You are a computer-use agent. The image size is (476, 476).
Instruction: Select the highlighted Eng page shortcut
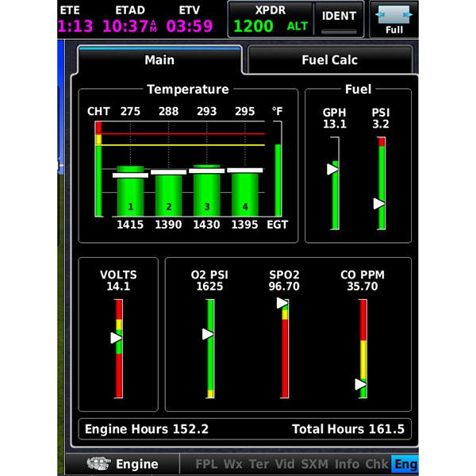(405, 464)
